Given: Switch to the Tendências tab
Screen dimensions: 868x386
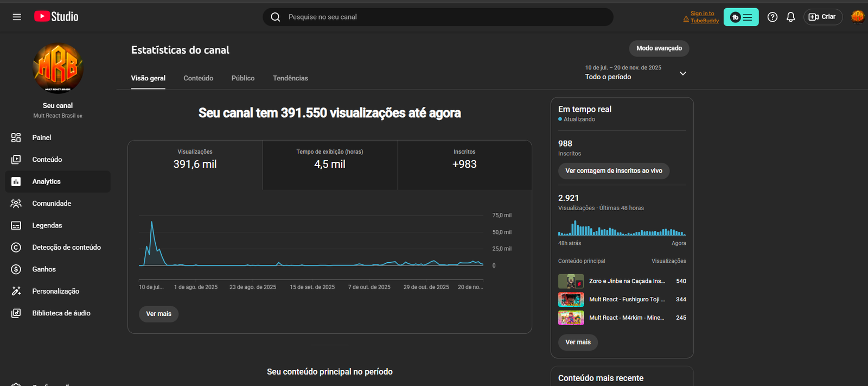Looking at the screenshot, I should (x=290, y=78).
